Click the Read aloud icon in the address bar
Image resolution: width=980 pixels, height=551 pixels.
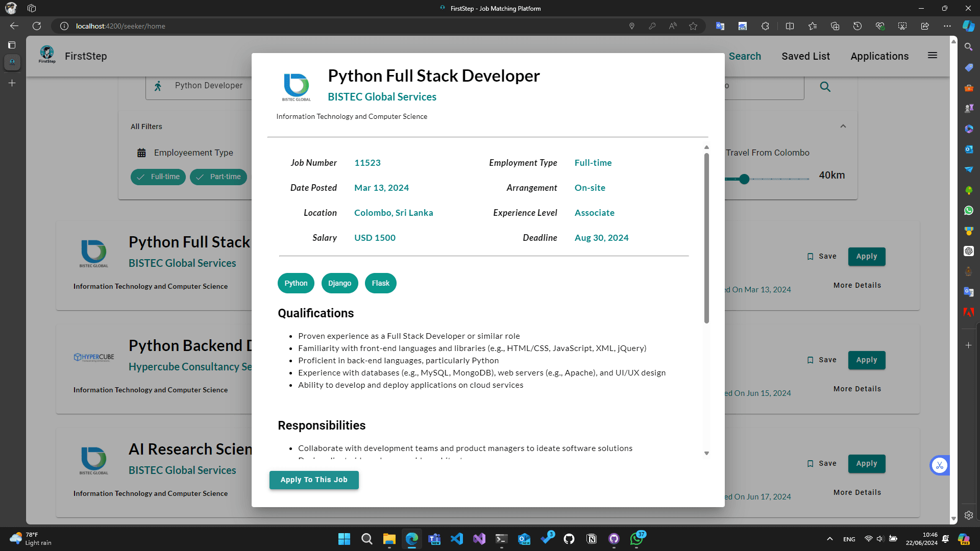[x=673, y=26]
